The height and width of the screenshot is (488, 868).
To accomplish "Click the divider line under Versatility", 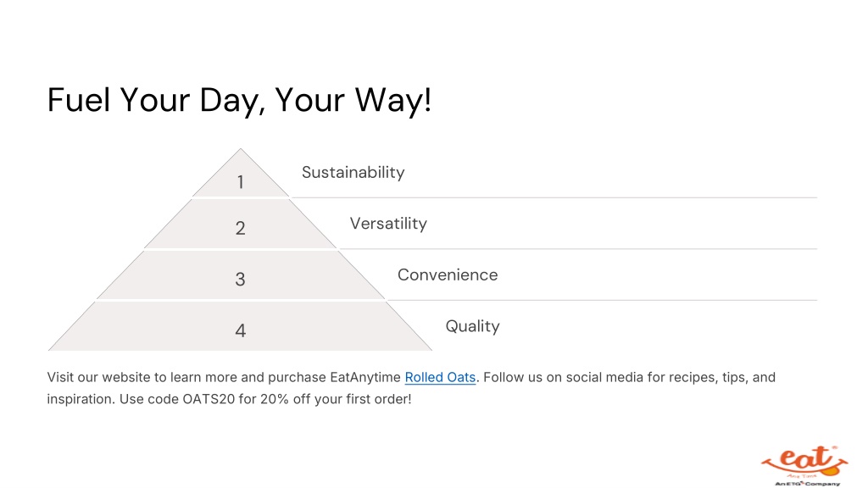I will [x=578, y=249].
